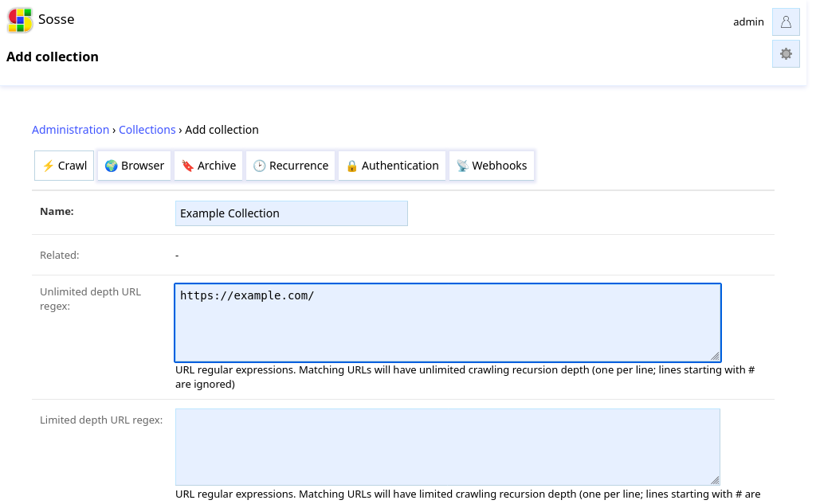816x504 pixels.
Task: Click the 'Add collection' breadcrumb text
Action: (x=222, y=130)
